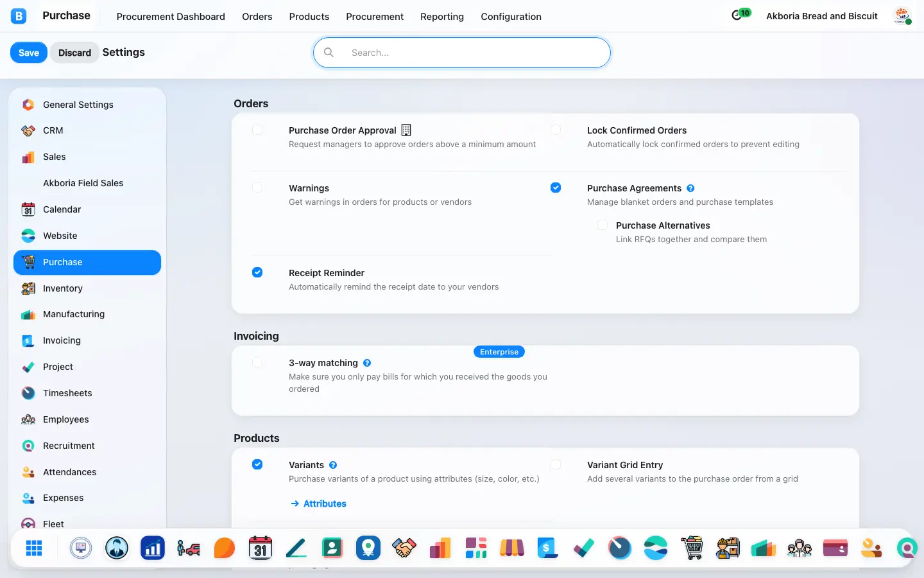The height and width of the screenshot is (578, 924).
Task: Open the apps grid in the bottom dock
Action: 34,548
